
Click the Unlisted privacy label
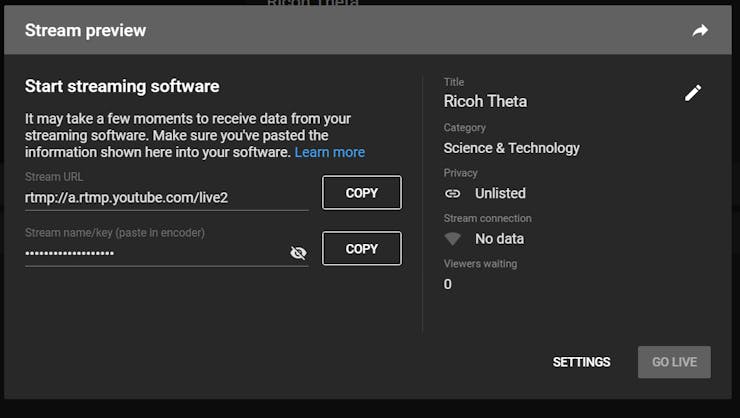tap(500, 193)
